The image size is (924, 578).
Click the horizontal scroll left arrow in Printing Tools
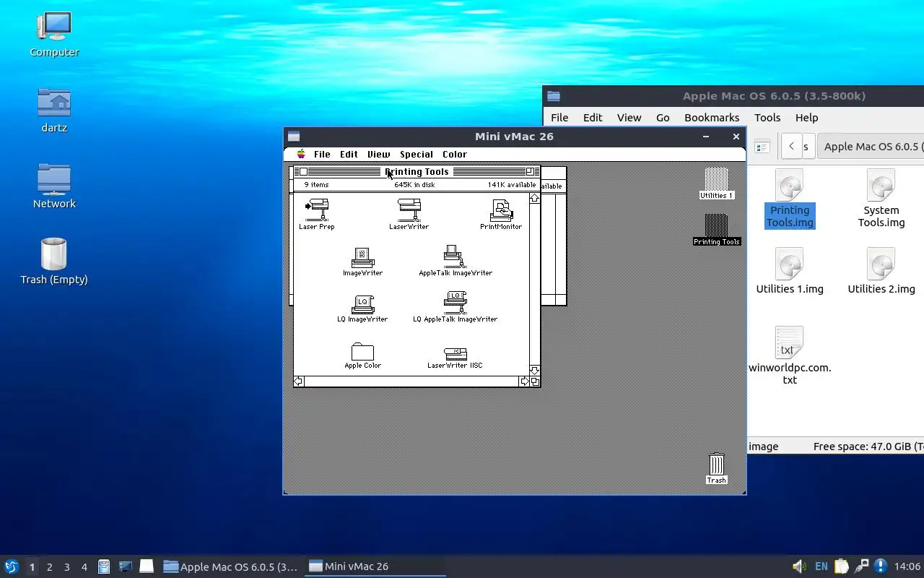coord(298,381)
